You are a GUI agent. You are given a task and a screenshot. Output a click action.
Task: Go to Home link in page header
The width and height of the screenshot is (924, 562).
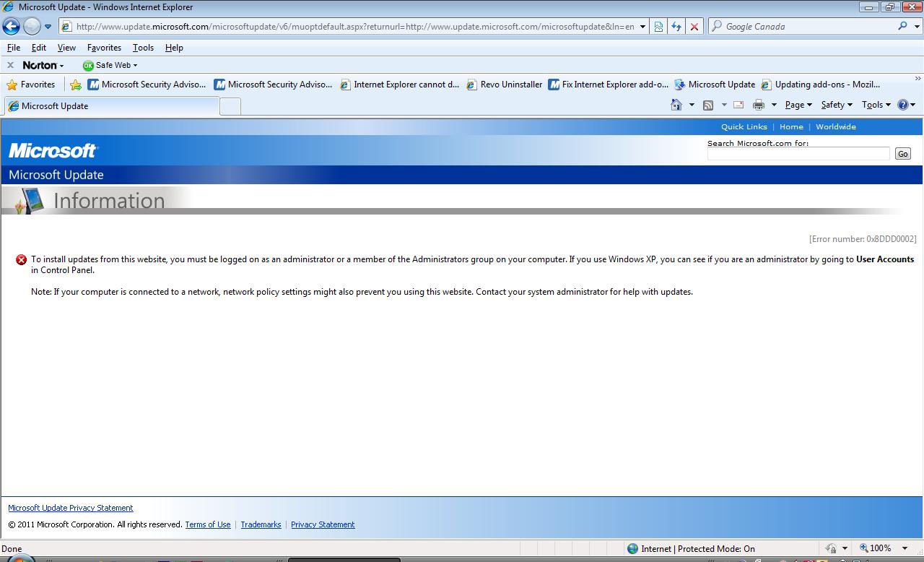point(791,127)
